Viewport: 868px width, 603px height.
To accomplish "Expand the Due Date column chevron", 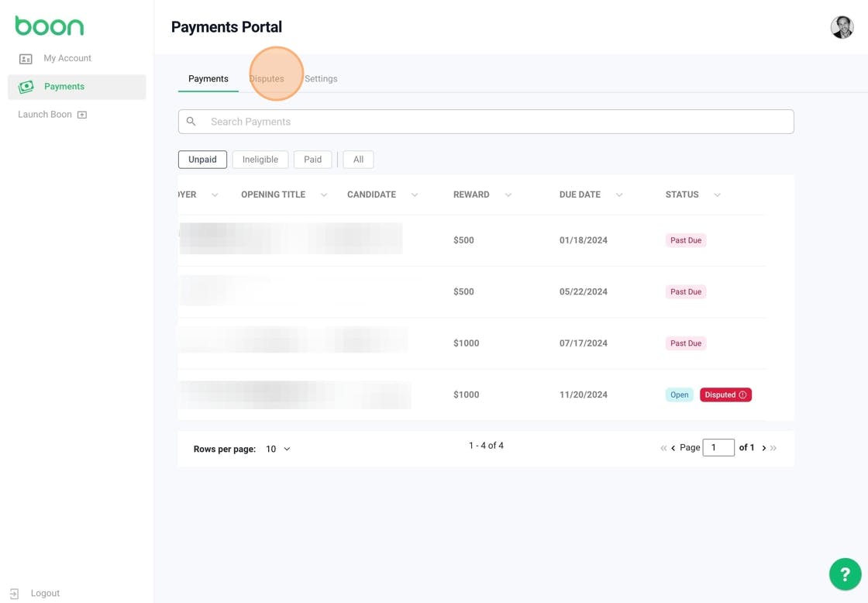I will (x=619, y=195).
